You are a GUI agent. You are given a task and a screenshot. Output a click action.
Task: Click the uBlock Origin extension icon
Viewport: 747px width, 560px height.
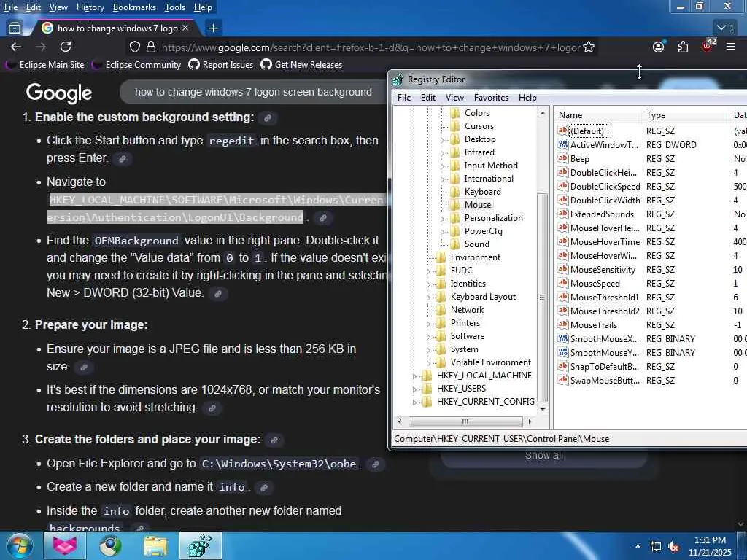(x=708, y=46)
